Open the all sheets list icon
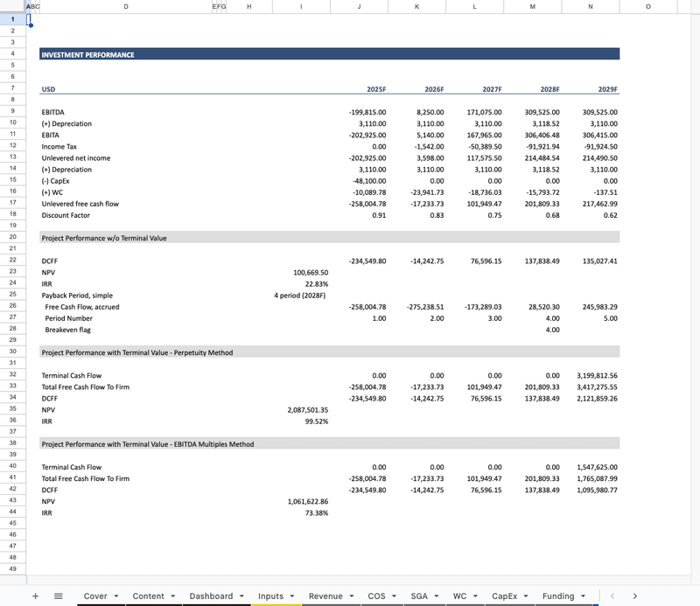The image size is (700, 606). 59,596
